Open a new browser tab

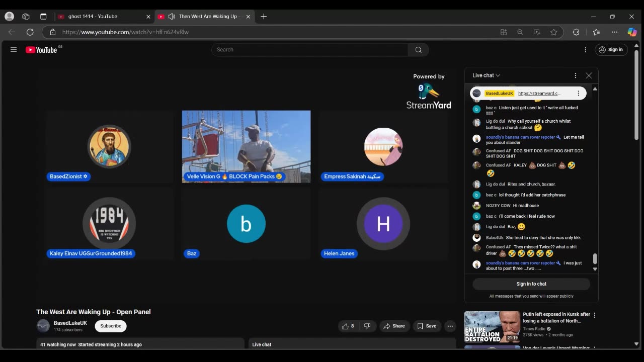click(264, 17)
